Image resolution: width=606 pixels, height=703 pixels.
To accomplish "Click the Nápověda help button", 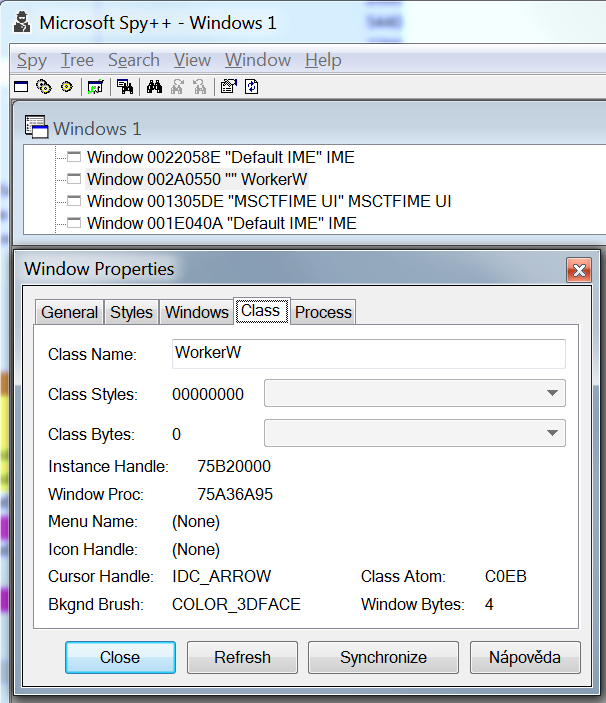I will (x=525, y=657).
